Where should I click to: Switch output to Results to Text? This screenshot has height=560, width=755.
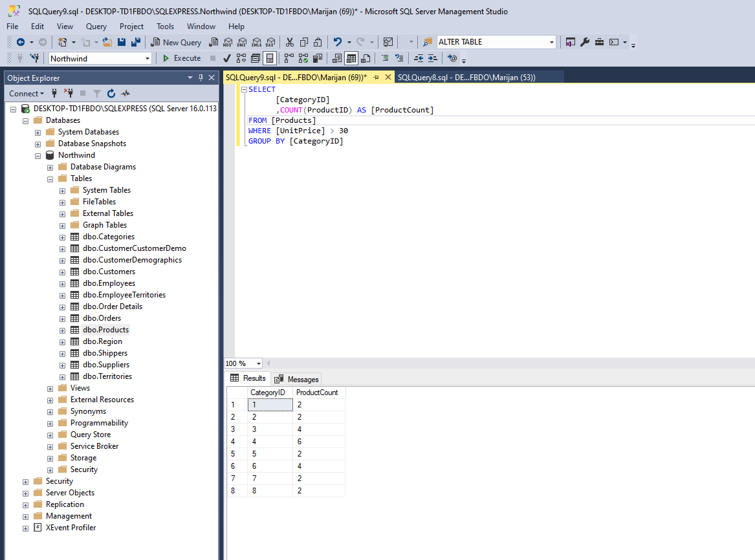(x=337, y=58)
